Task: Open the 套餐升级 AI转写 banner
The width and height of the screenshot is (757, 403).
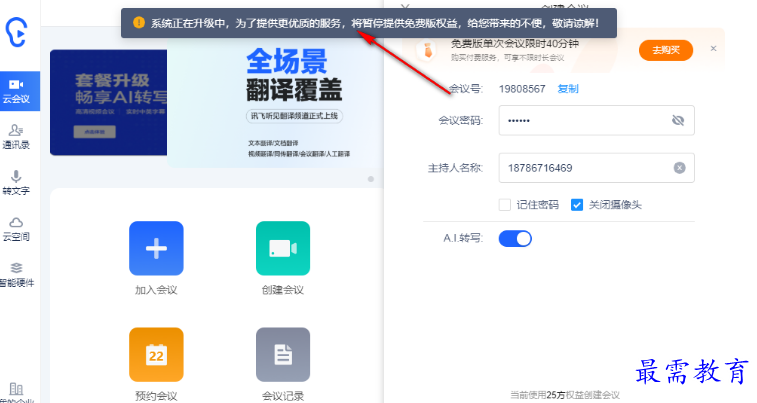Action: coord(109,102)
